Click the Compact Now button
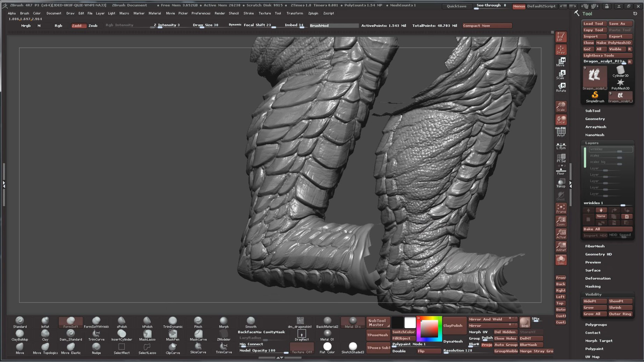The width and height of the screenshot is (644, 362). pos(487,26)
